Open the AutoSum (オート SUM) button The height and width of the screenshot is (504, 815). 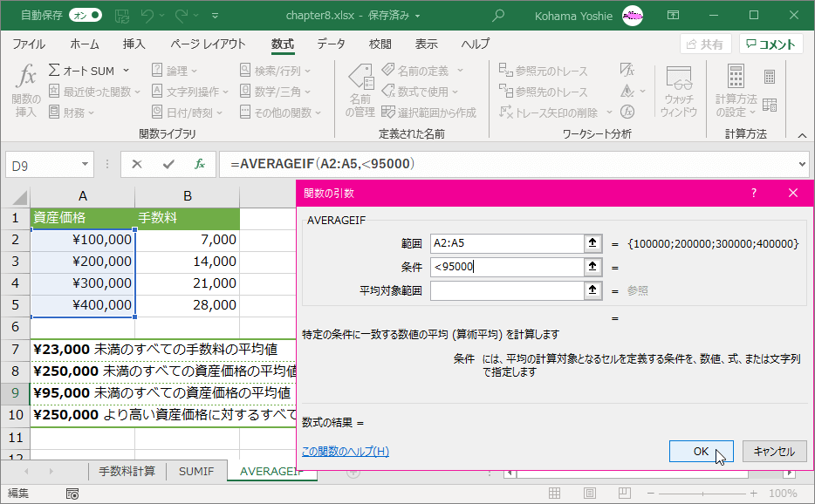tap(82, 71)
